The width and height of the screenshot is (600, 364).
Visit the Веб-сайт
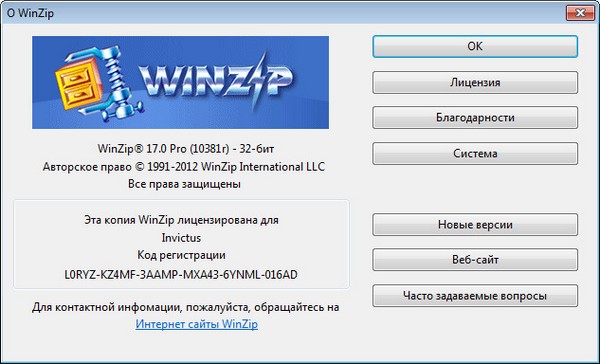pyautogui.click(x=475, y=260)
